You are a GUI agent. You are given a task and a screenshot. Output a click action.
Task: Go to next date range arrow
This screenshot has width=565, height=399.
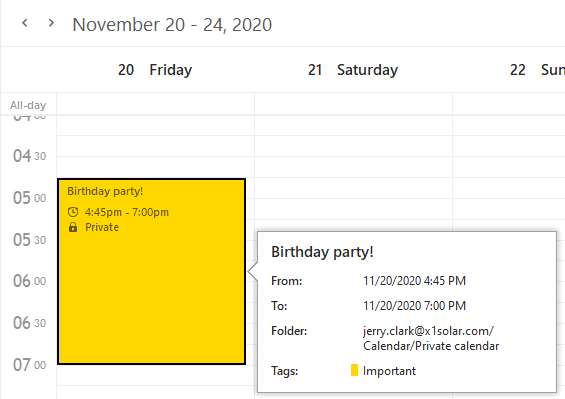[x=51, y=23]
